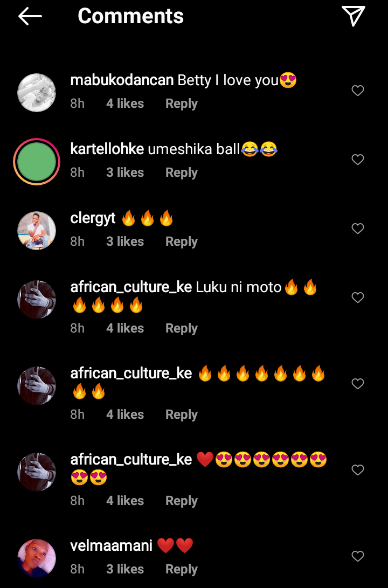
Task: Open mabukodancan's profile picture
Action: 37,93
